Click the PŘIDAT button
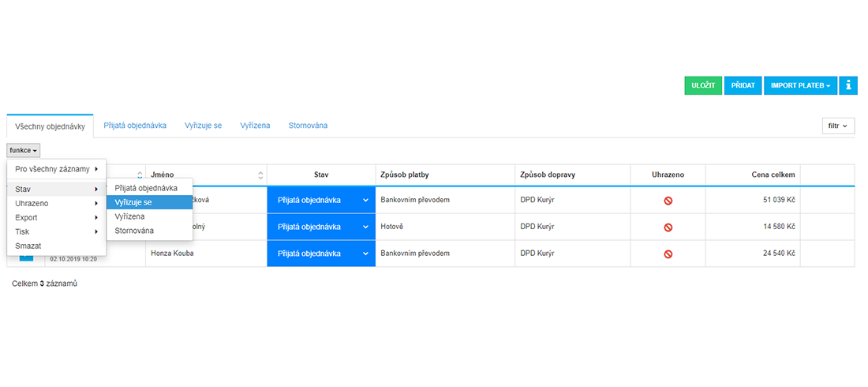 click(x=743, y=85)
